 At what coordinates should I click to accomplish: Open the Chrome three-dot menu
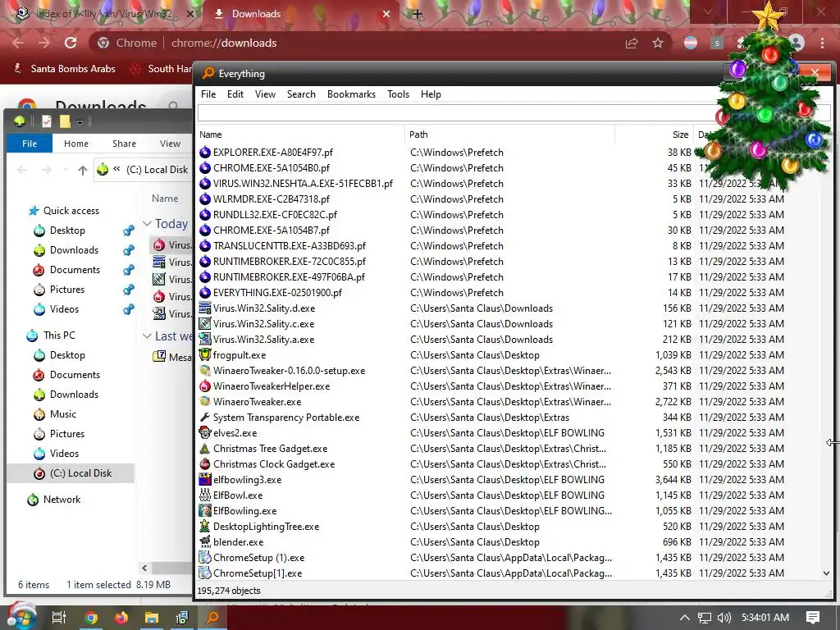pos(822,43)
